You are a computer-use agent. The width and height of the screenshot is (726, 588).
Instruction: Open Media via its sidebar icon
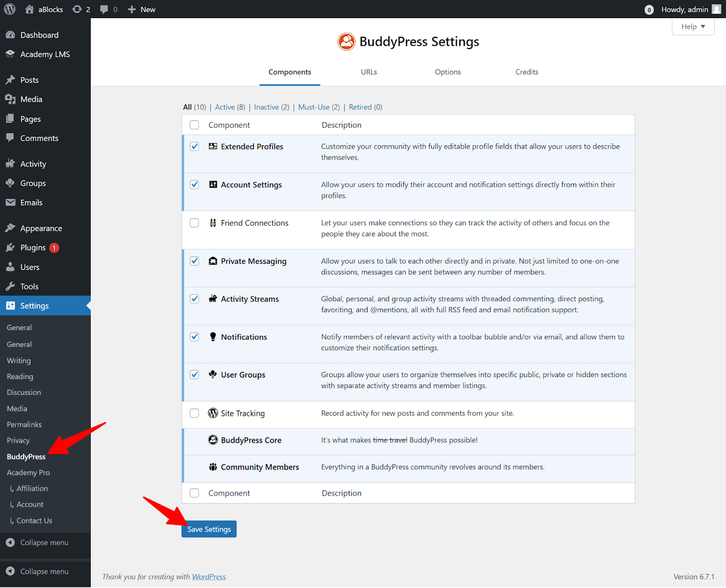pos(10,99)
